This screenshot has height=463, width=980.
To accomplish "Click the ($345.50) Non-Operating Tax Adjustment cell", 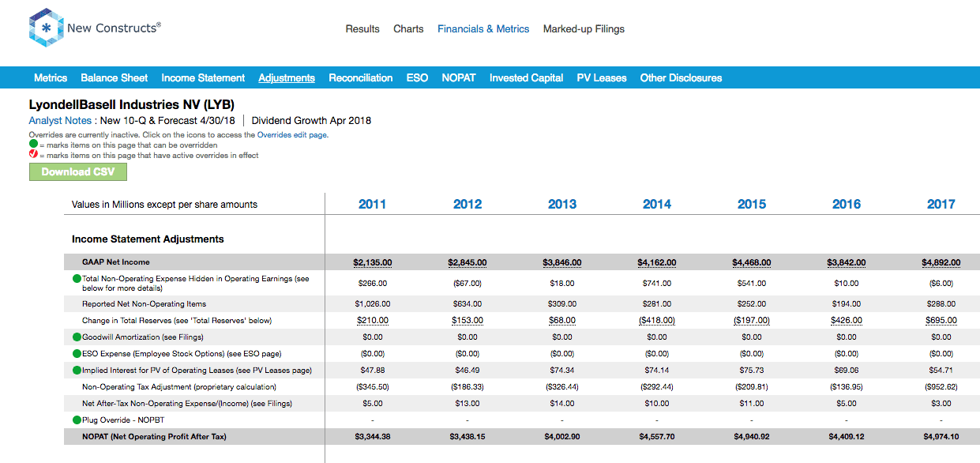I will tap(373, 387).
